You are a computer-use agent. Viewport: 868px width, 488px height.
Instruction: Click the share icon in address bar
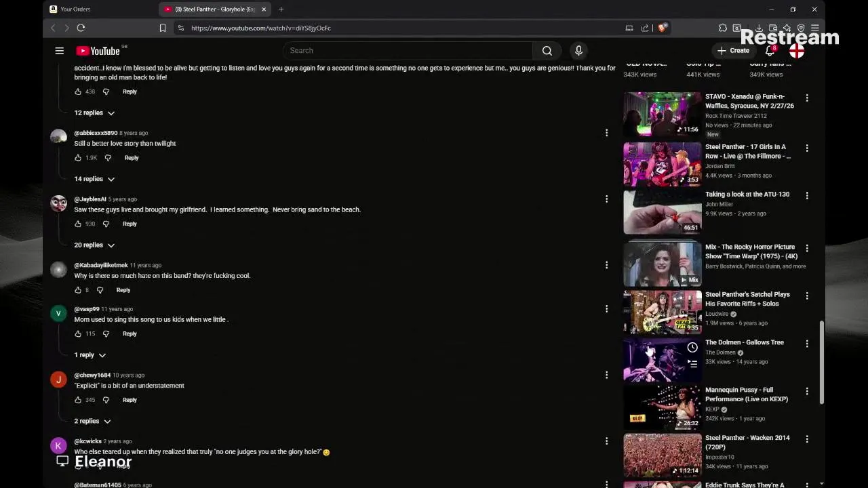click(x=645, y=28)
